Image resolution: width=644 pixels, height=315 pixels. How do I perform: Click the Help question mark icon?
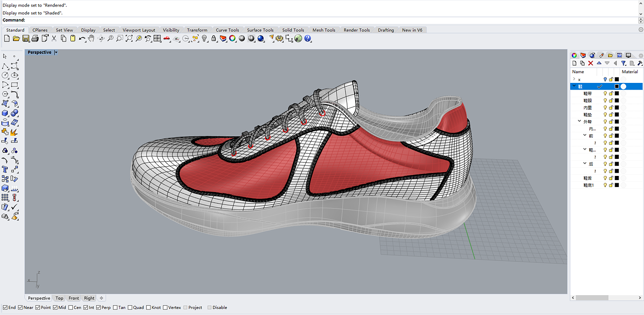click(308, 39)
